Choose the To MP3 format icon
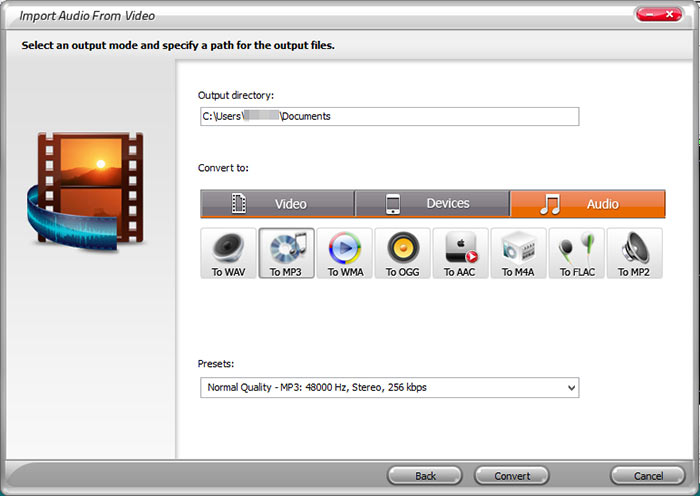The height and width of the screenshot is (496, 700). pos(287,253)
